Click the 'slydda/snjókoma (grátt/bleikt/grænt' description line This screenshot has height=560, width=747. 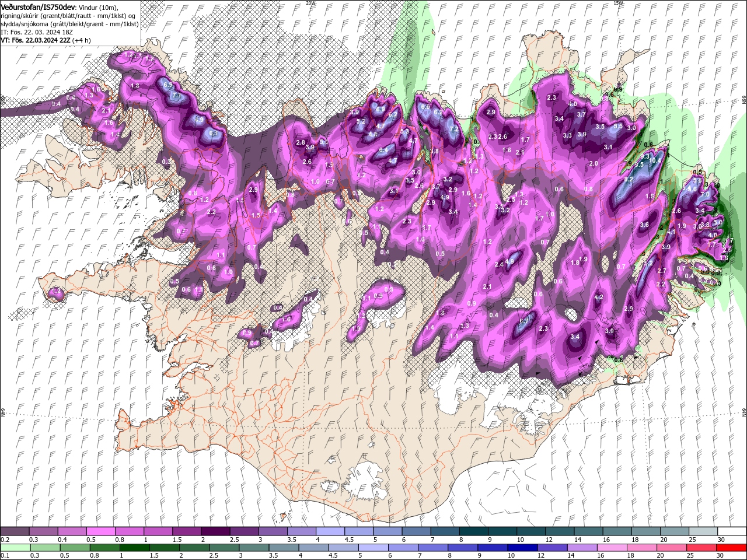point(69,23)
